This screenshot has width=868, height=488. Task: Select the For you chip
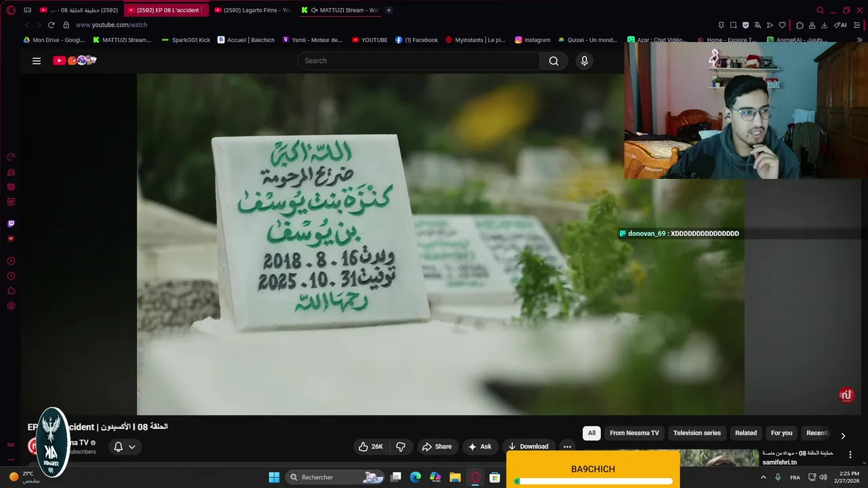click(x=781, y=433)
